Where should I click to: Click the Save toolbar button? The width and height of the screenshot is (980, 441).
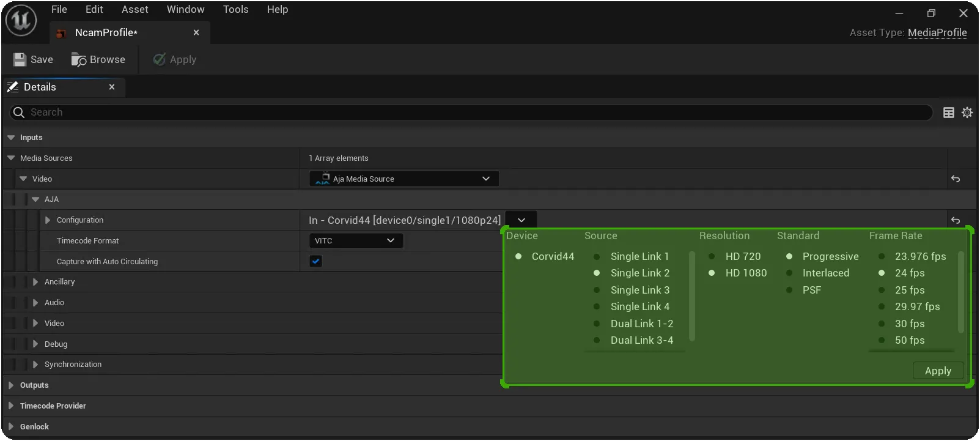coord(33,59)
